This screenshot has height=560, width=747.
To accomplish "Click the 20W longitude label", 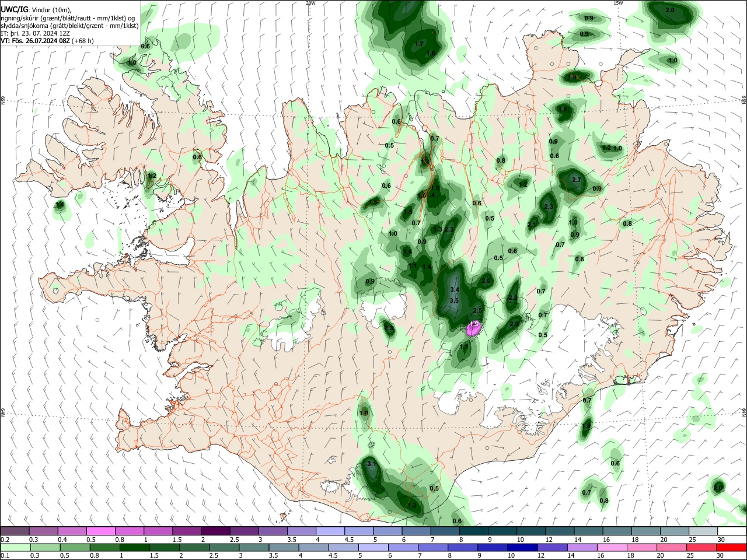I will pyautogui.click(x=310, y=3).
